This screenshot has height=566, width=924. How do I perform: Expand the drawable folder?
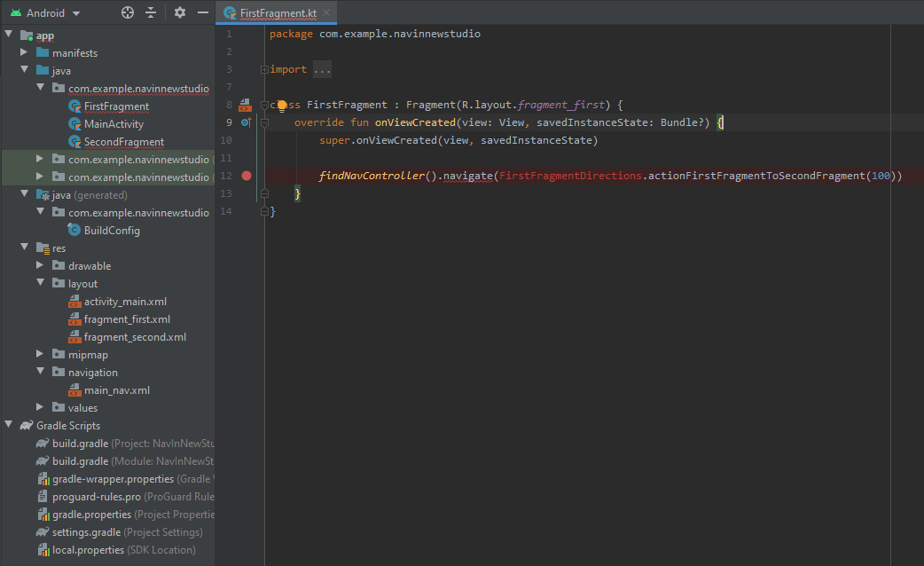coord(40,266)
